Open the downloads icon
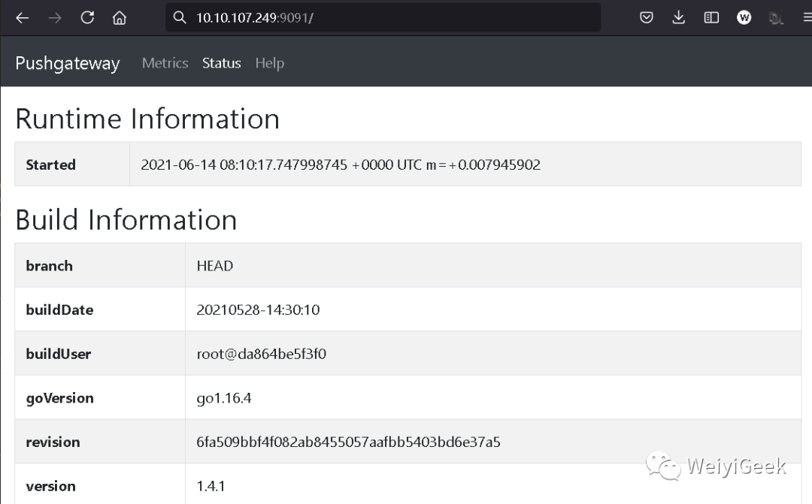Viewport: 812px width, 504px height. (678, 17)
